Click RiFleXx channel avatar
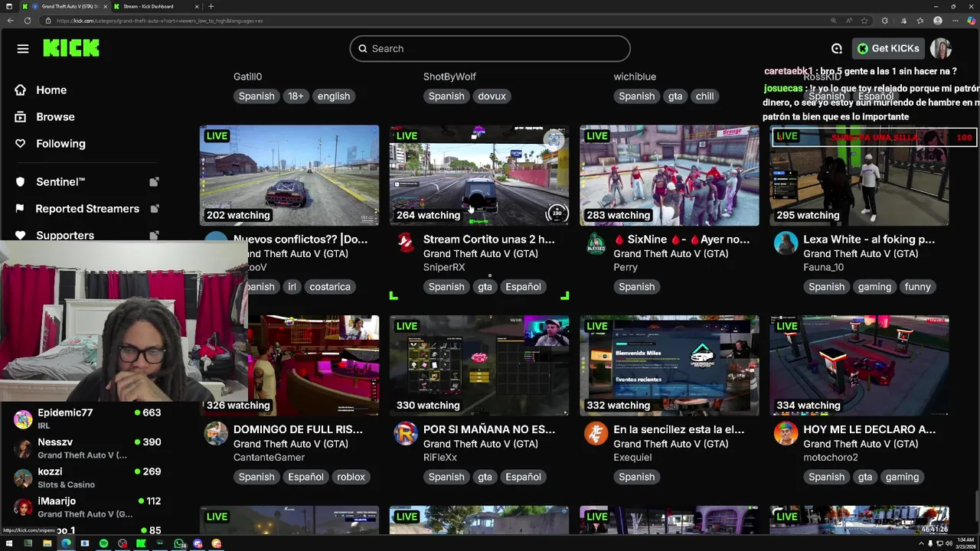The image size is (980, 551). (406, 434)
